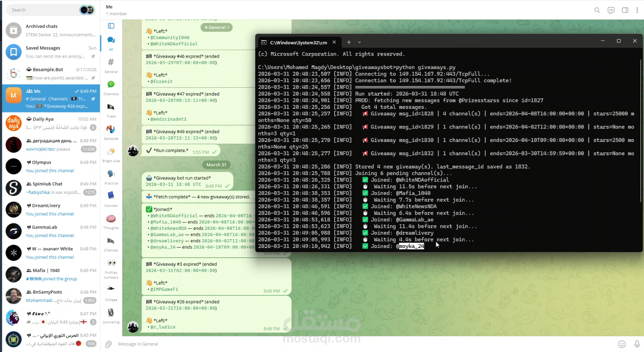The image size is (644, 352).
Task: Open the Mafia | 1040 group
Action: pos(51,274)
